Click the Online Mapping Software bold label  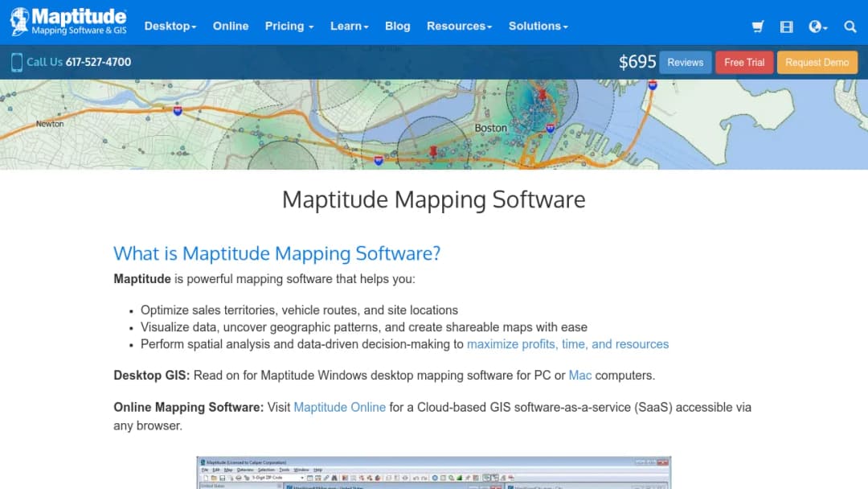189,407
